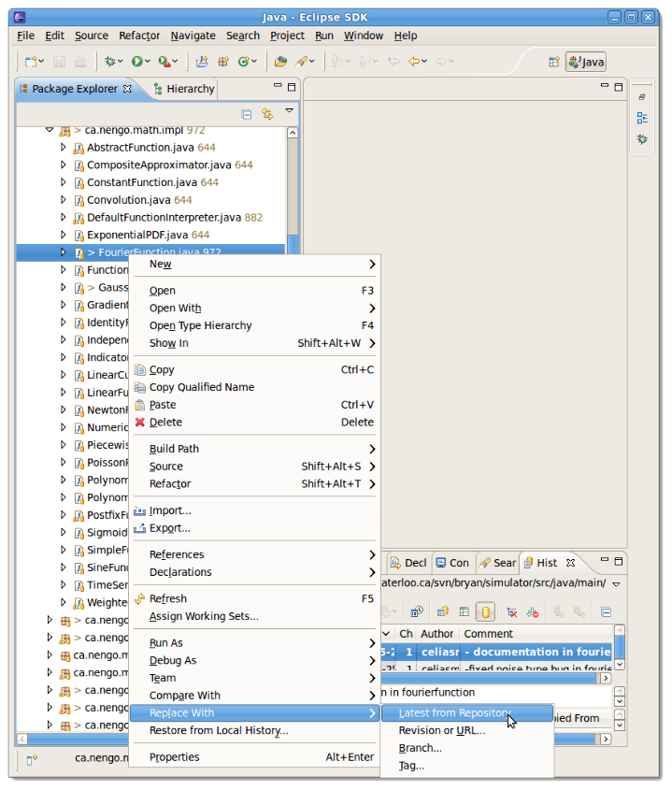Image resolution: width=672 pixels, height=790 pixels.
Task: Click the Back navigation arrow icon
Action: [x=414, y=62]
